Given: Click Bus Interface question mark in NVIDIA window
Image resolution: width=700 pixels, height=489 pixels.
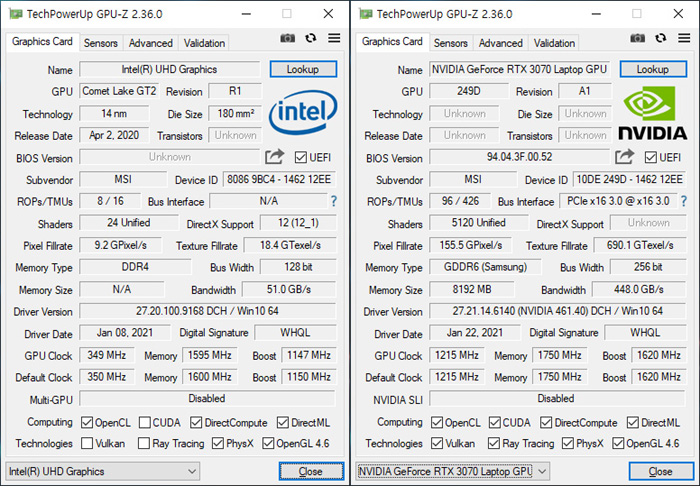Looking at the screenshot, I should point(683,201).
